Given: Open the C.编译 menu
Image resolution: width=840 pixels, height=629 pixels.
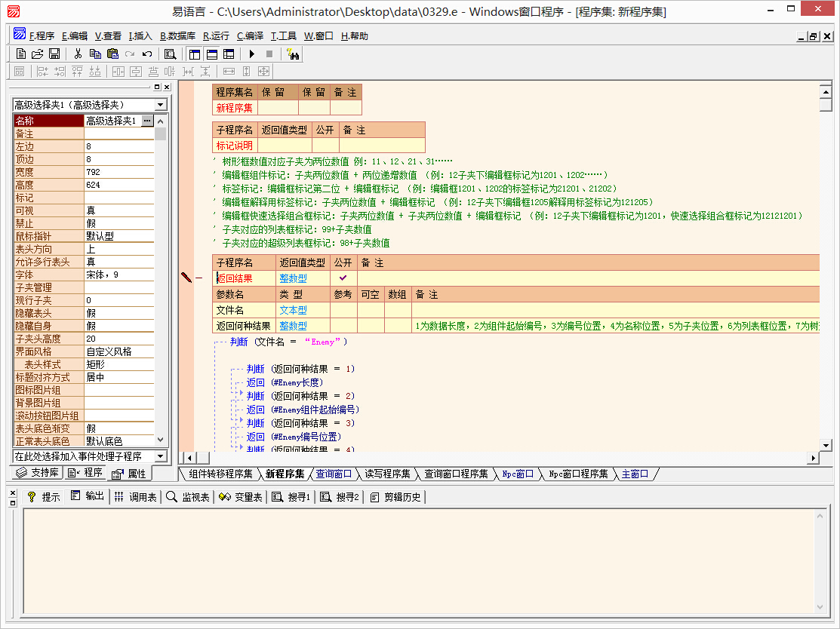Looking at the screenshot, I should 250,35.
